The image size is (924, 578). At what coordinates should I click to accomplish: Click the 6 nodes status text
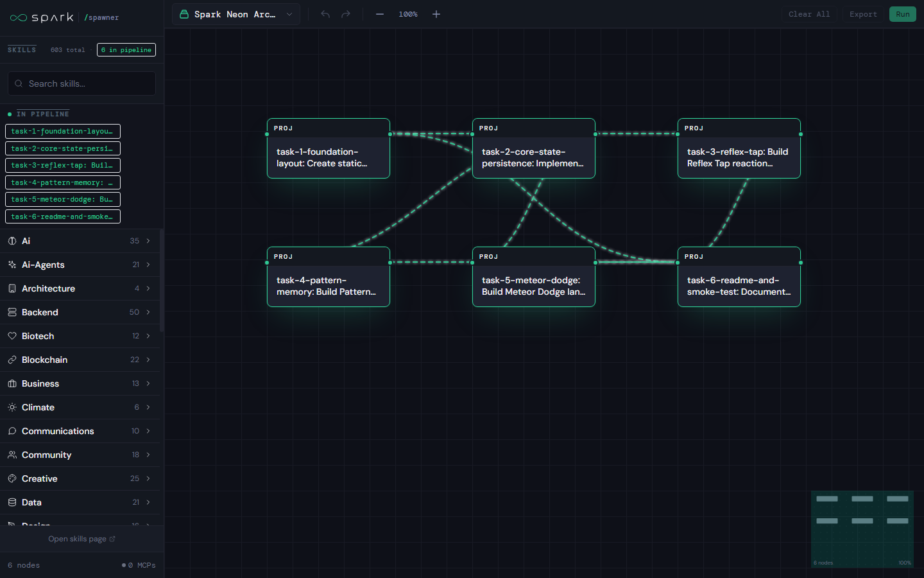coord(24,565)
